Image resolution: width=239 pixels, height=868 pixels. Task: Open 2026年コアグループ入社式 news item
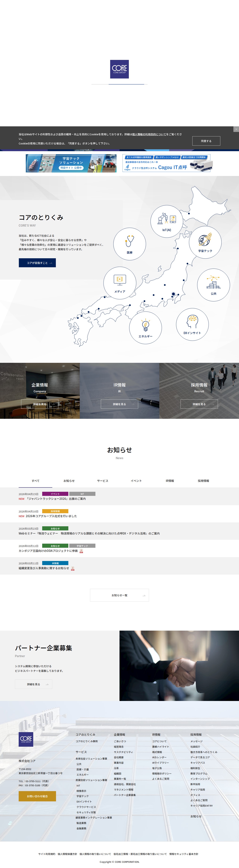(x=51, y=516)
